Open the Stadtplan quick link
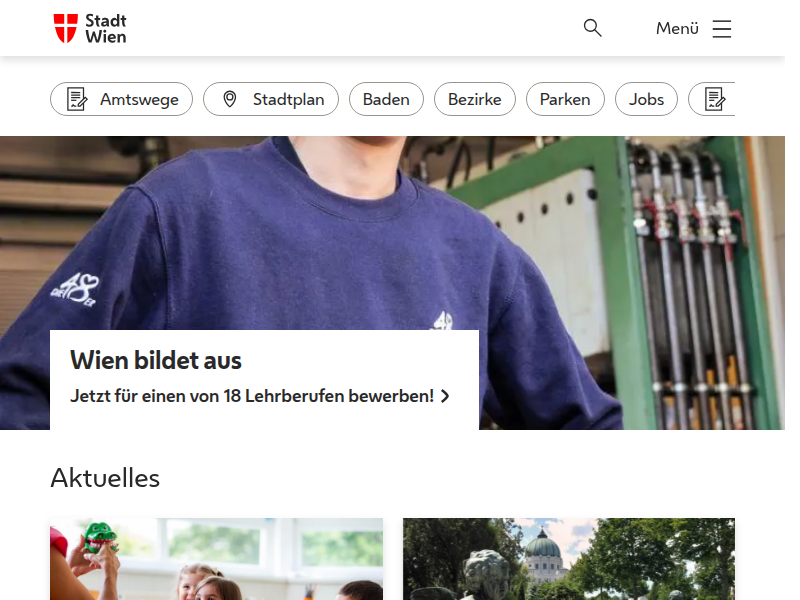This screenshot has height=600, width=800. (x=271, y=99)
